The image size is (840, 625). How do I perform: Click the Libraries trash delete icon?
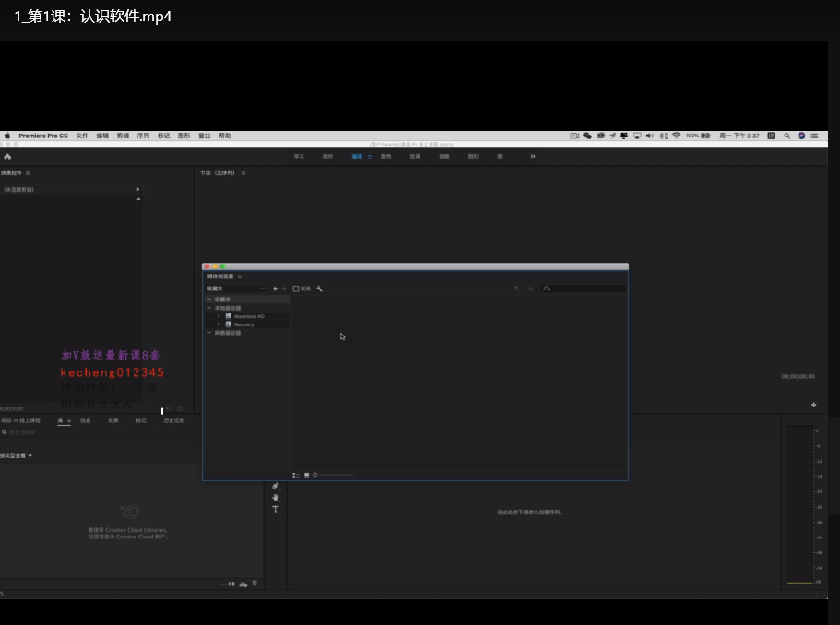point(254,584)
